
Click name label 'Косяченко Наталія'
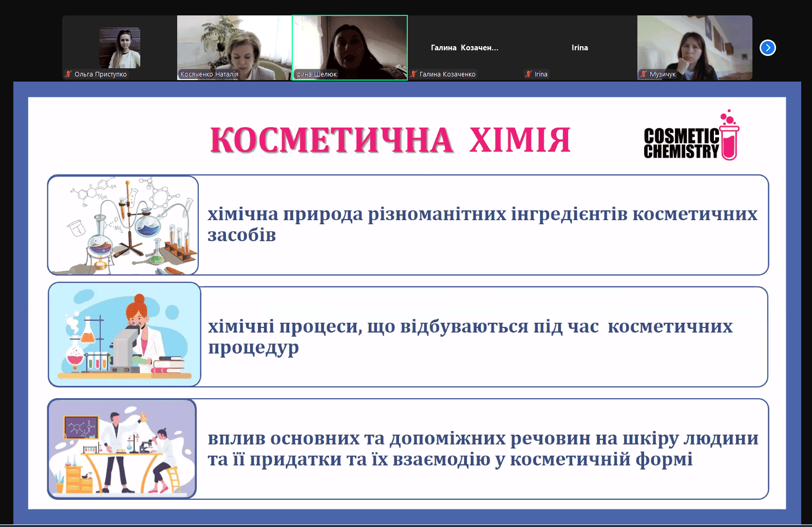(209, 74)
